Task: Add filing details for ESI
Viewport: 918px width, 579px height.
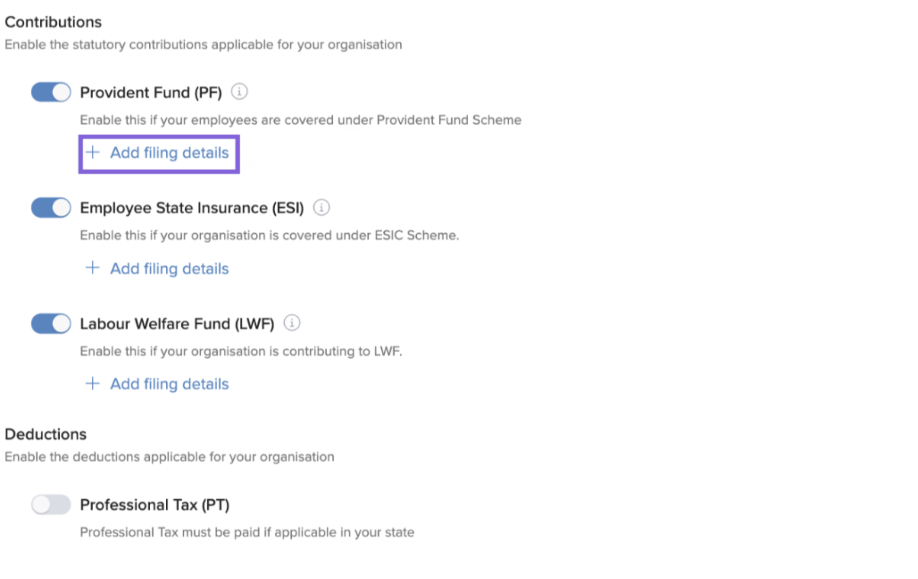Action: (169, 269)
